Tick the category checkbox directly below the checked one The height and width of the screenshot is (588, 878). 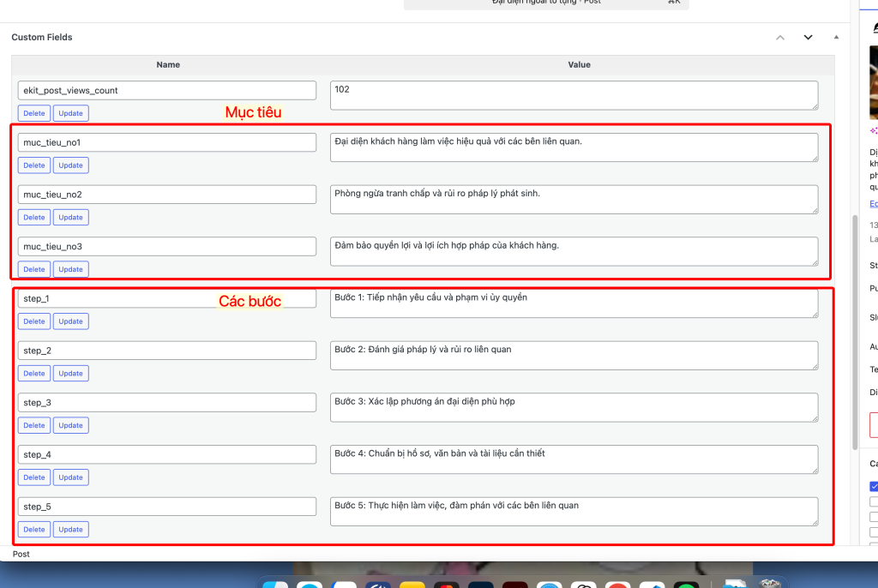click(874, 501)
